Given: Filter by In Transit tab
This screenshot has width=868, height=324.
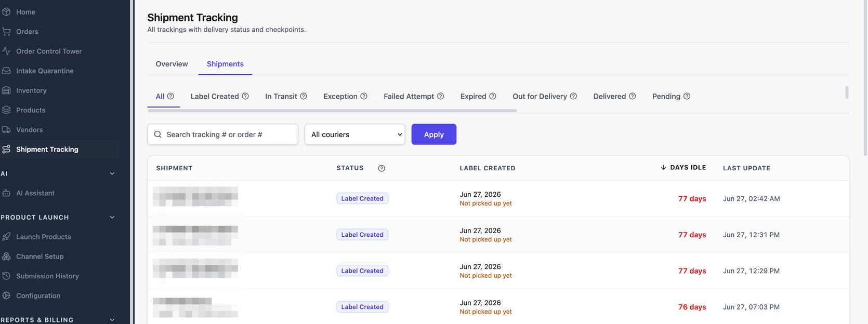Looking at the screenshot, I should pos(286,97).
